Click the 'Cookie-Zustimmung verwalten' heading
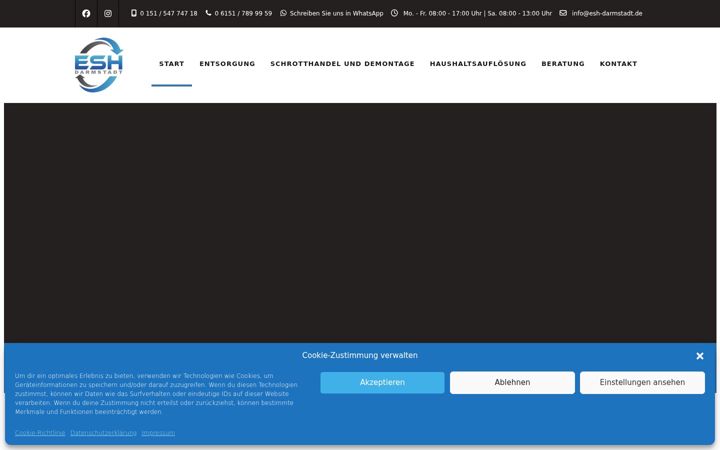This screenshot has height=450, width=720. point(360,355)
